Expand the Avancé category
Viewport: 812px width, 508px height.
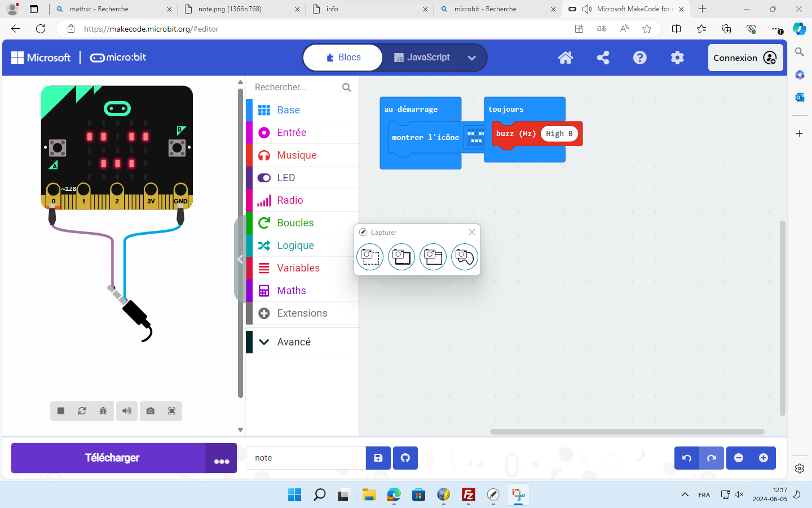point(302,341)
